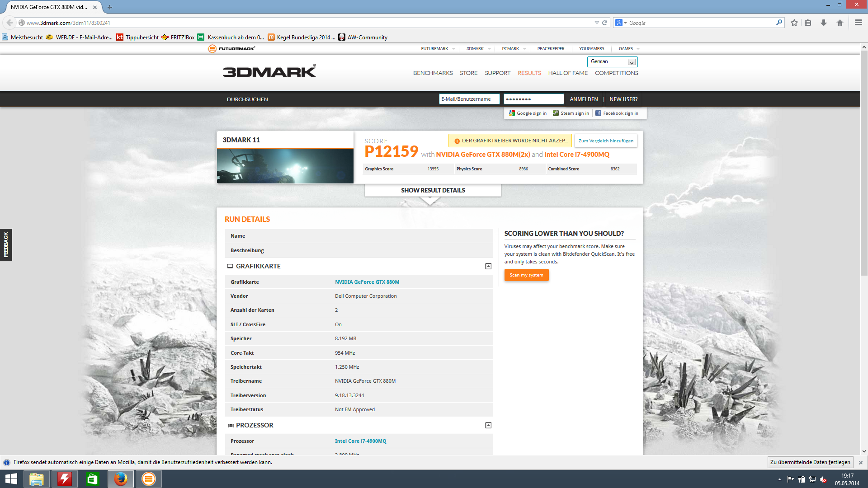Click the Zum Vergleich hinzufügen button

606,141
